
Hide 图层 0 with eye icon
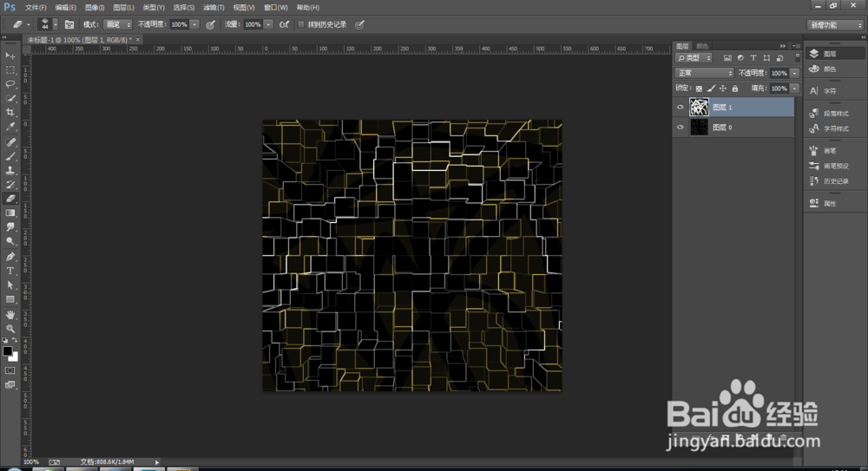(x=681, y=128)
